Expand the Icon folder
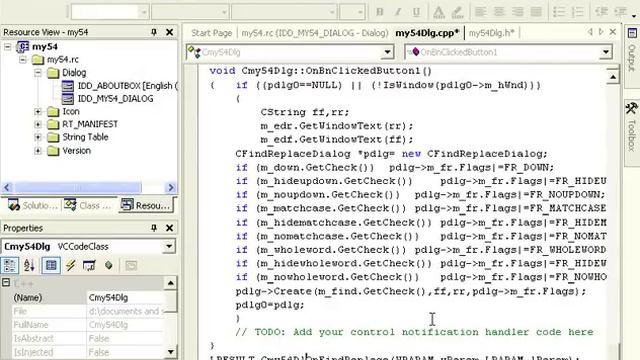This screenshot has width=640, height=360. pos(38,111)
